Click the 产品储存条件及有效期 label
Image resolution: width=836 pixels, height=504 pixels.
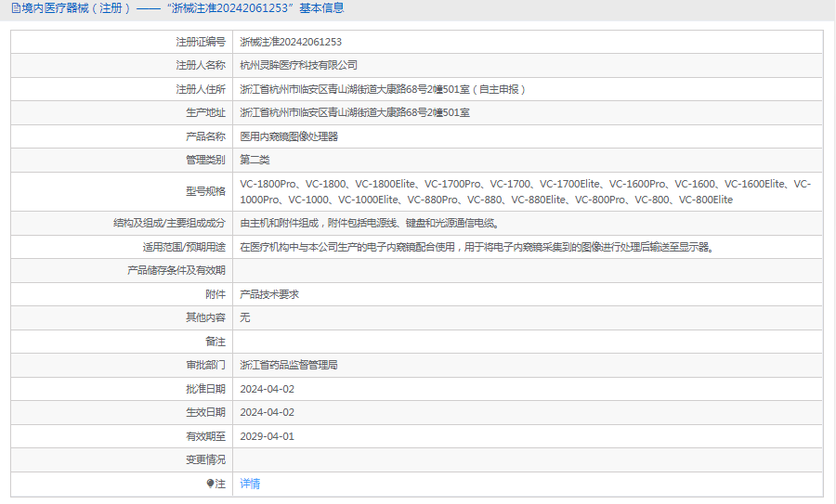(176, 271)
